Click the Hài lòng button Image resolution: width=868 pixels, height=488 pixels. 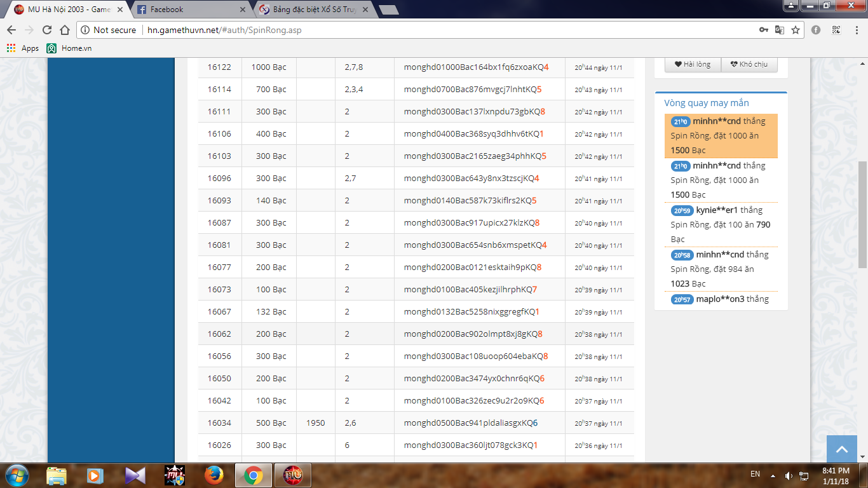(x=693, y=64)
